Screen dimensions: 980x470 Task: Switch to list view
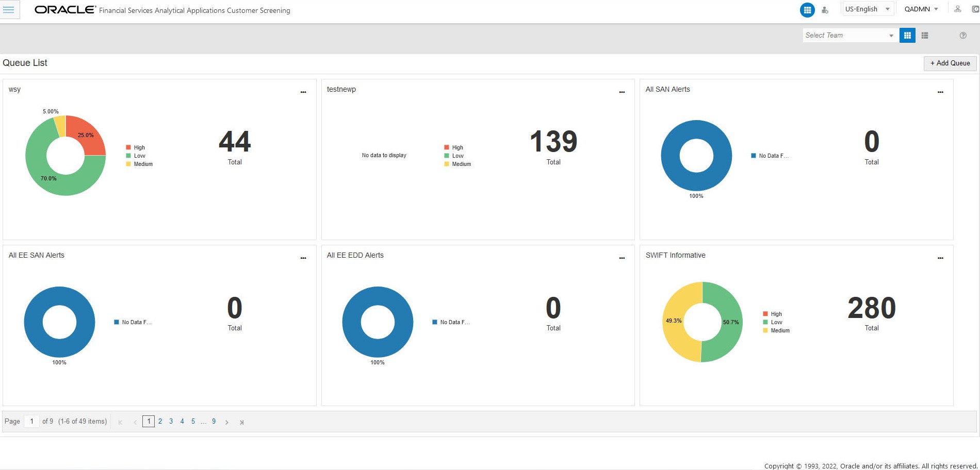[925, 36]
